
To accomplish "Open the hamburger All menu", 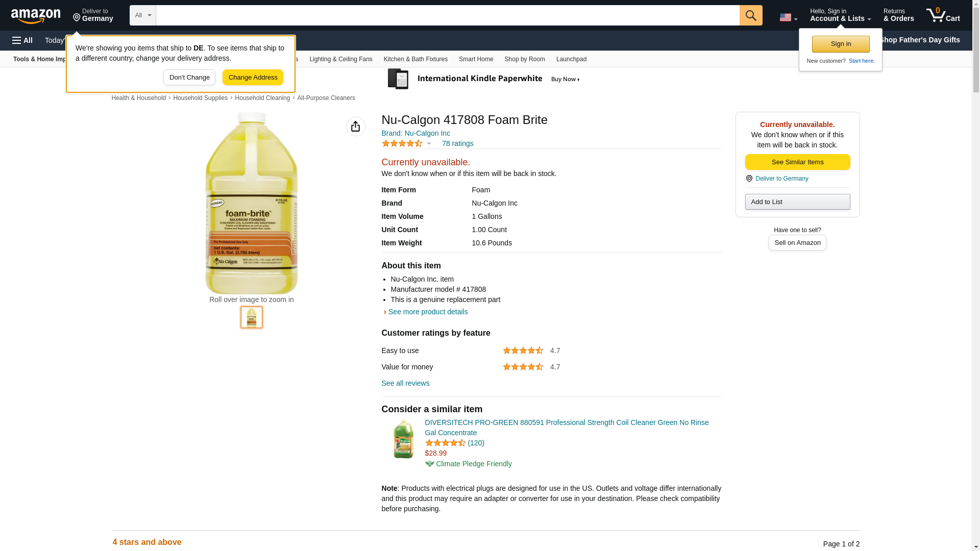I will 22,40.
